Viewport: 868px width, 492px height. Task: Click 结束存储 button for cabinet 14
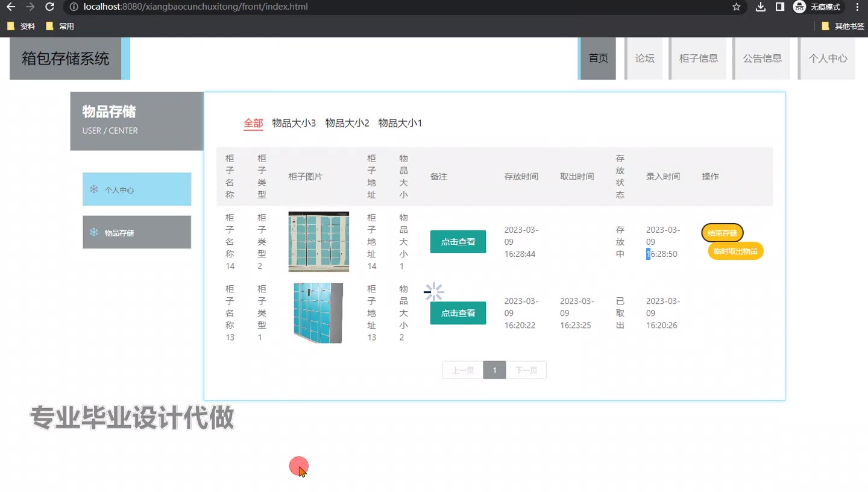pyautogui.click(x=722, y=233)
